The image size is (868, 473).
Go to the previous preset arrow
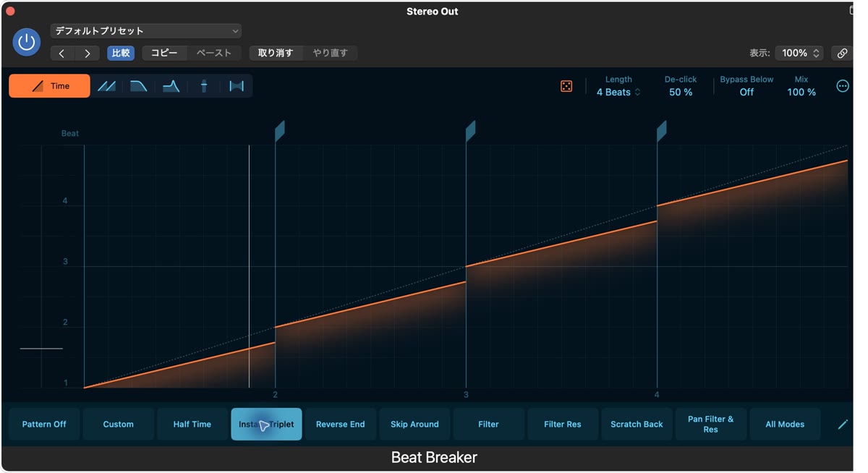click(62, 53)
